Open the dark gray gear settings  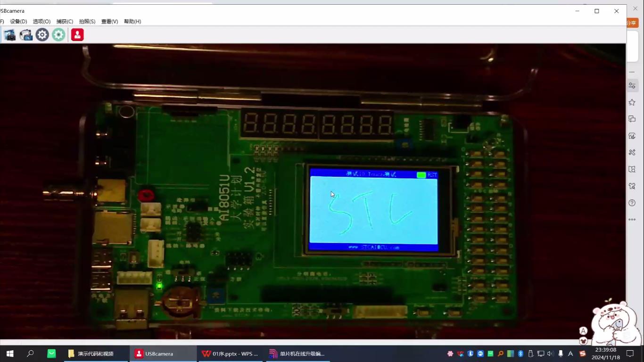point(42,35)
